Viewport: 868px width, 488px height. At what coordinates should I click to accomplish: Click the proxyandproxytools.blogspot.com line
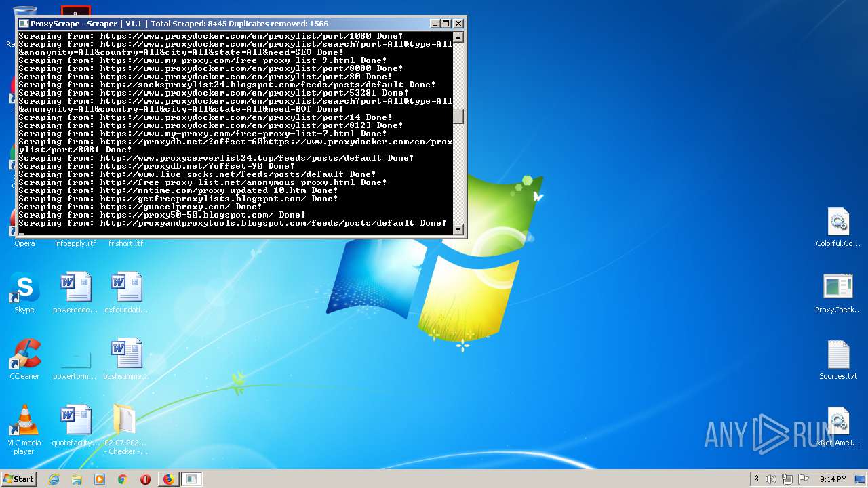point(233,223)
